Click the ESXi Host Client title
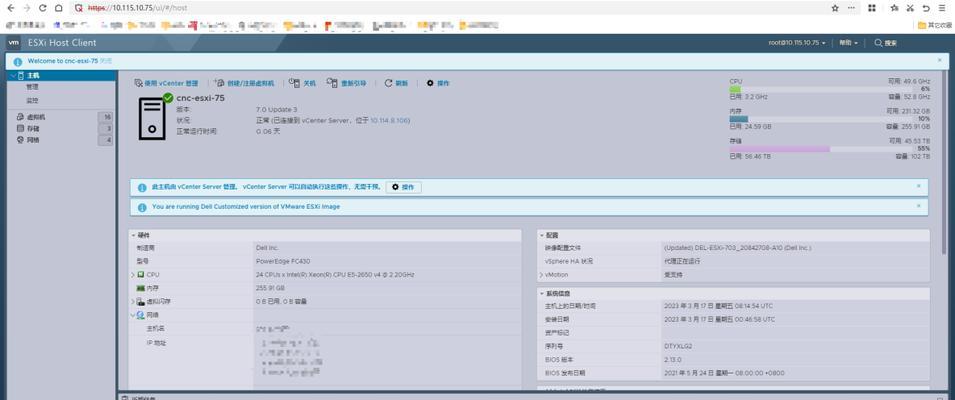The image size is (955, 400). (62, 43)
